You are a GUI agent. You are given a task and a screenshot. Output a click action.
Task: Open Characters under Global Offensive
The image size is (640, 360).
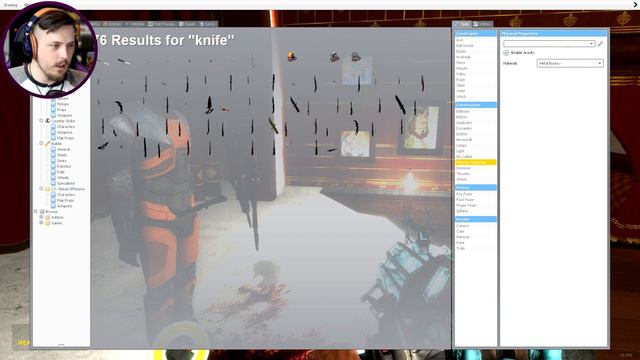[x=66, y=195]
